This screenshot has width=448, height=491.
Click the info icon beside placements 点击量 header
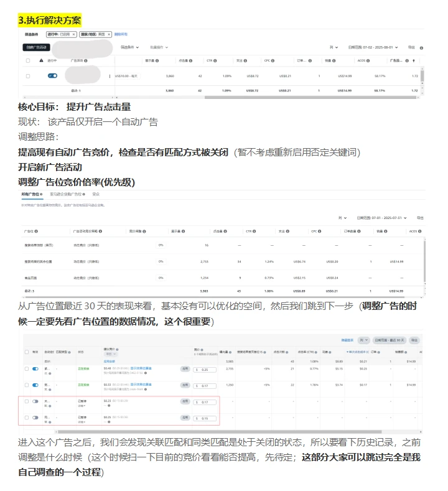225,231
